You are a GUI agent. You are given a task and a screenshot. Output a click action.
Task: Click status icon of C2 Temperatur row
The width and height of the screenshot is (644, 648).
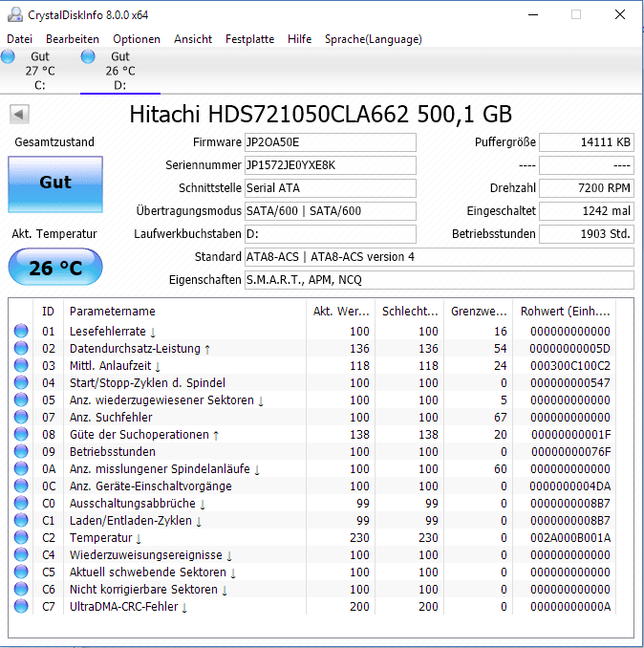[x=21, y=538]
